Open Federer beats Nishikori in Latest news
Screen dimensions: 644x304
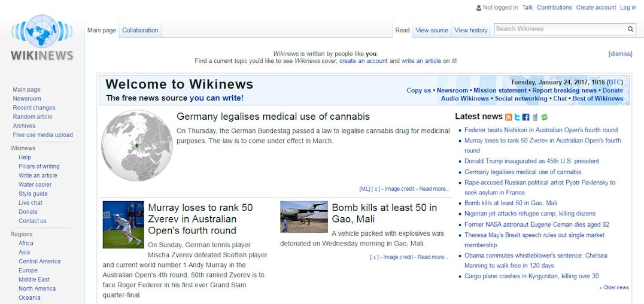coord(541,130)
